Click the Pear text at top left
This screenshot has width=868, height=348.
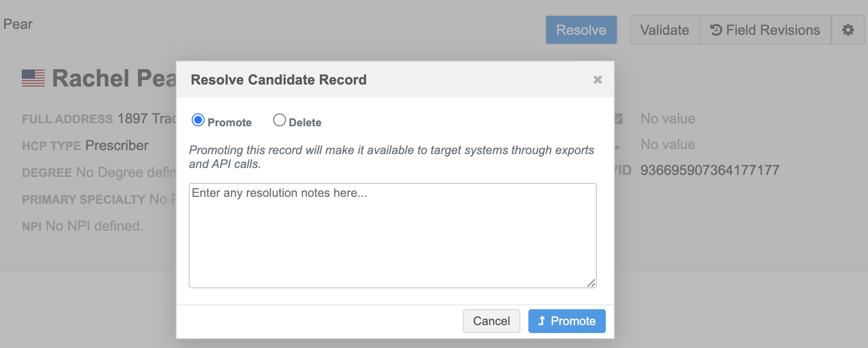(18, 24)
